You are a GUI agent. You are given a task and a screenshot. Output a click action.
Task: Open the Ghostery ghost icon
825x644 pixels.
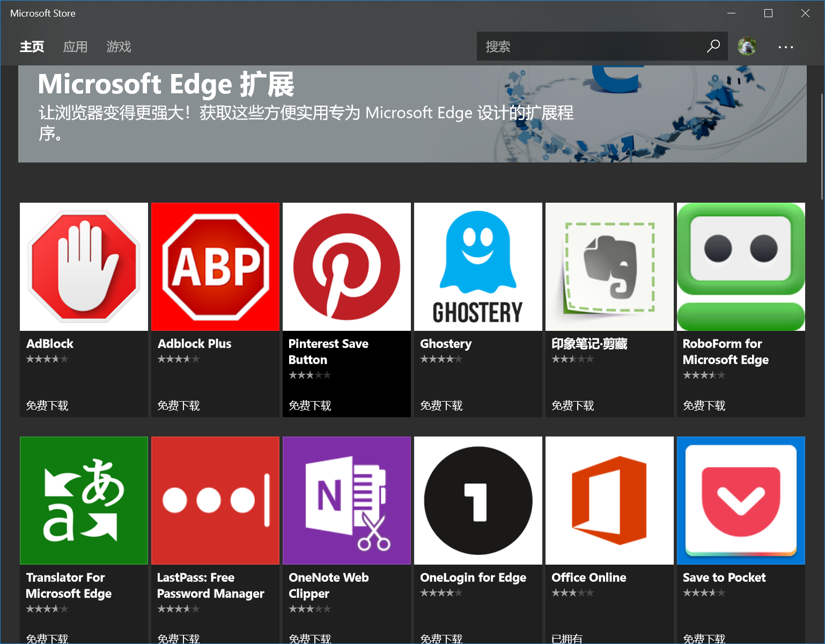(x=478, y=267)
